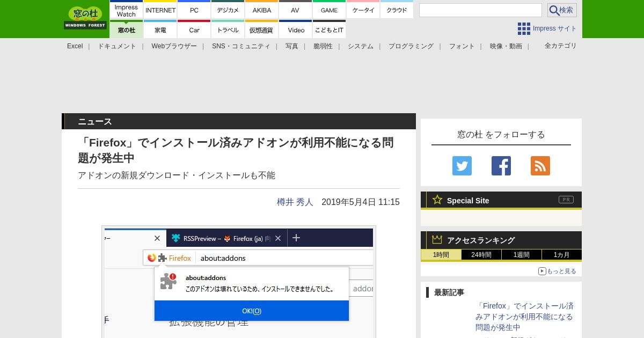This screenshot has width=644, height=338.
Task: Click the Impress サイト text link
Action: [x=555, y=28]
